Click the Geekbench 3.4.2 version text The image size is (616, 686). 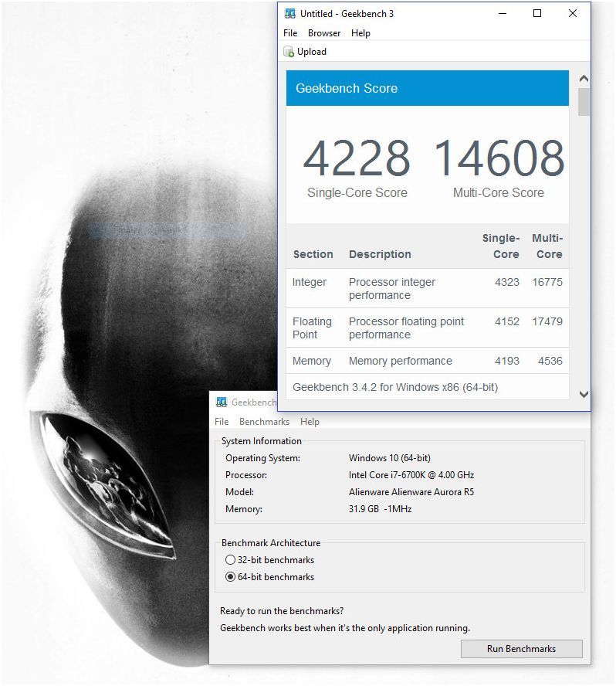click(395, 387)
